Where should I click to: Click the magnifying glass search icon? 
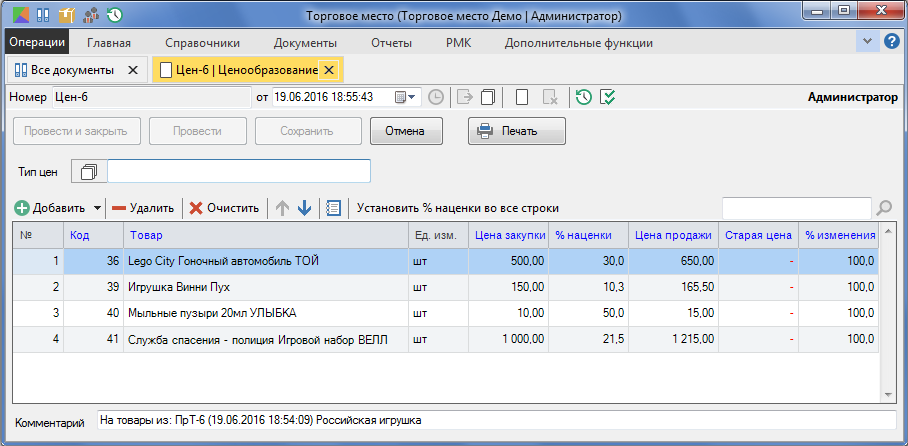(x=884, y=208)
